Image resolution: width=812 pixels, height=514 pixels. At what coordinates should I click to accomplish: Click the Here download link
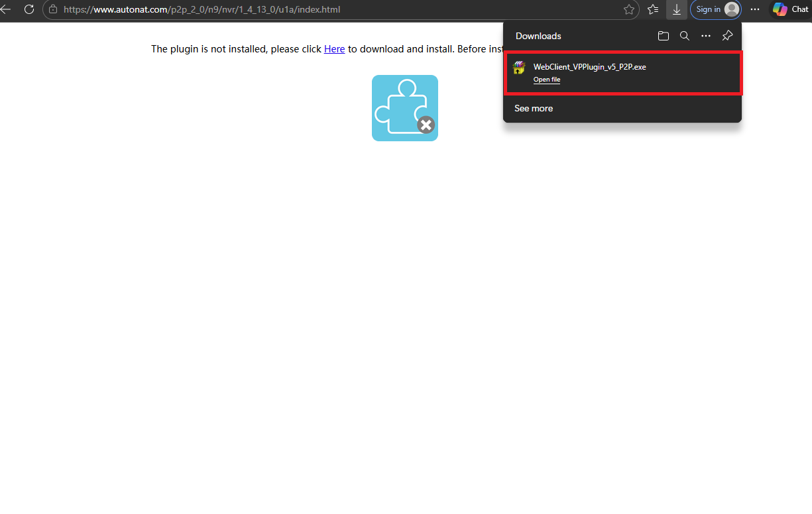point(334,48)
